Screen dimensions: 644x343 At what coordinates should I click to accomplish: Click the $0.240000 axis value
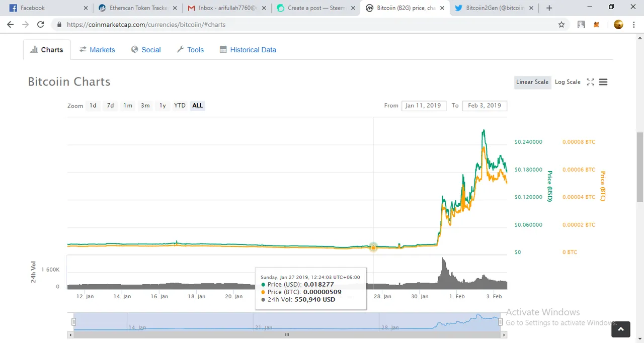[x=528, y=142]
